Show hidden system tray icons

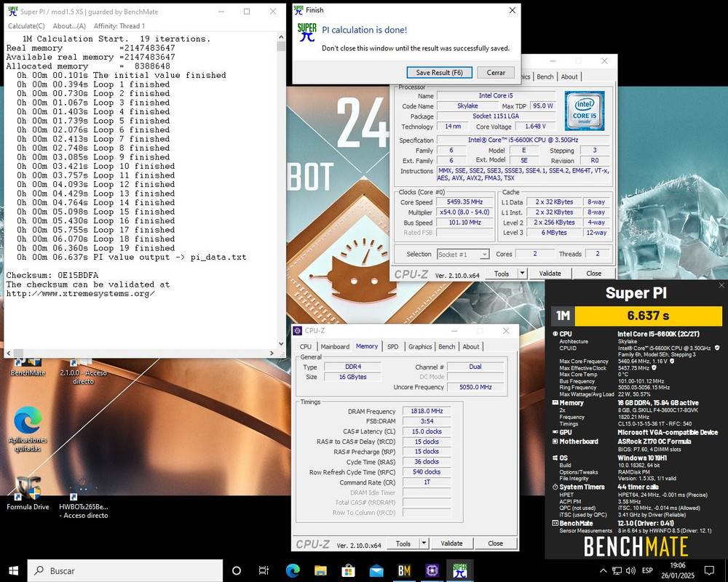(603, 570)
